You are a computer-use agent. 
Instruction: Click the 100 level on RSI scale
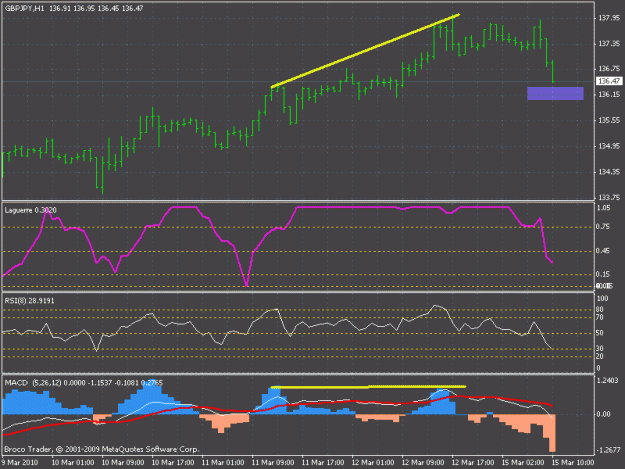pos(603,298)
